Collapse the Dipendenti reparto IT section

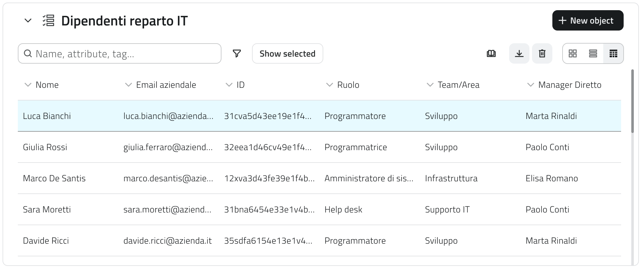point(28,21)
